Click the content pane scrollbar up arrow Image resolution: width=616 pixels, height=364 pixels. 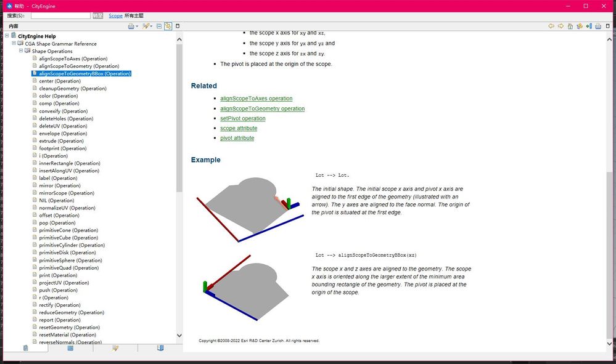coord(609,39)
